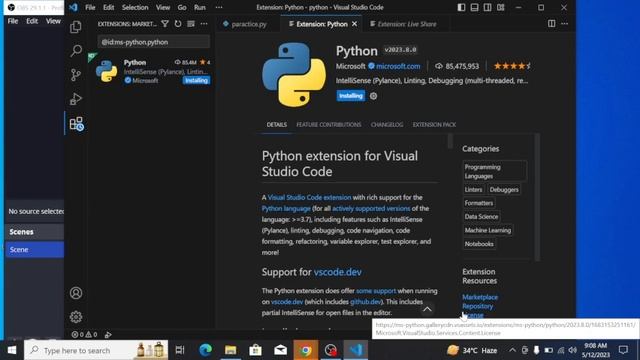Open the Accounts icon in activity bar
Image resolution: width=640 pixels, height=360 pixels.
click(76, 293)
